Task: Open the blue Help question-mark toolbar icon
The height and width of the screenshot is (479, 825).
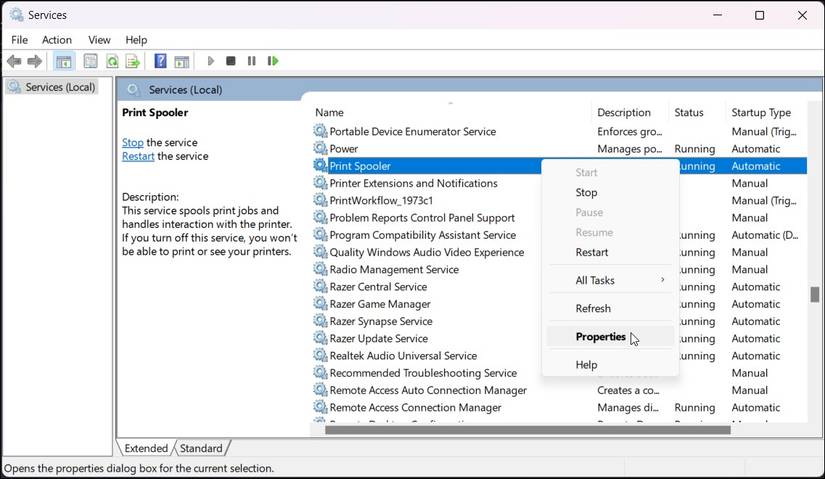Action: (x=160, y=61)
